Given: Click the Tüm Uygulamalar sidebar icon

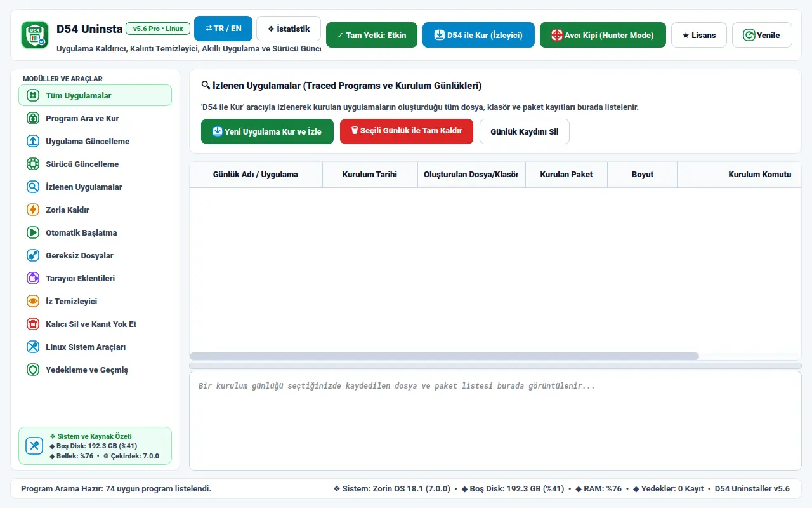Looking at the screenshot, I should pos(33,95).
